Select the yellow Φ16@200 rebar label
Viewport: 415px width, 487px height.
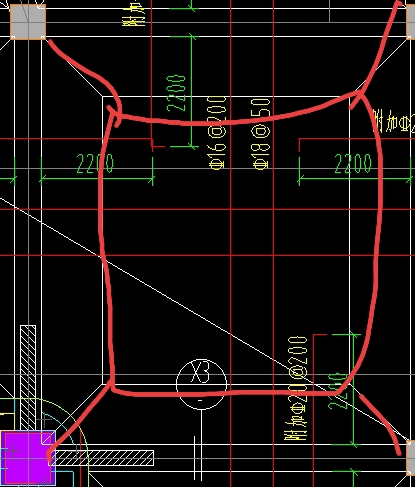click(218, 133)
